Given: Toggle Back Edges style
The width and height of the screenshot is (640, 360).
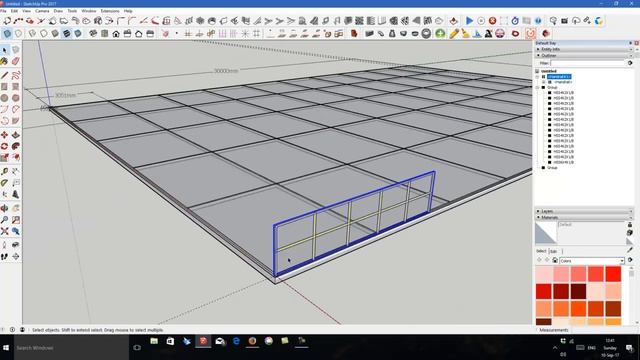Looking at the screenshot, I should coord(19,33).
